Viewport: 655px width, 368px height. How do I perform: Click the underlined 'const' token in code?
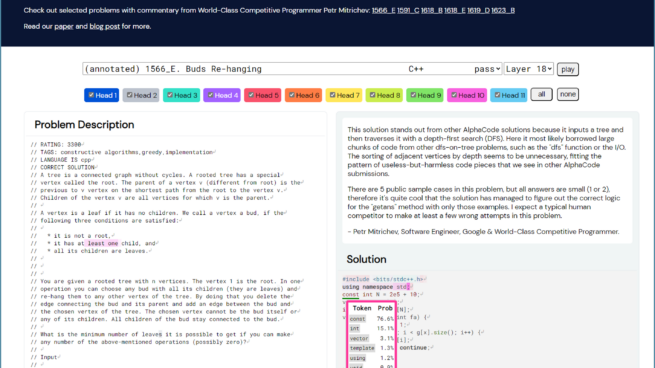(x=350, y=294)
